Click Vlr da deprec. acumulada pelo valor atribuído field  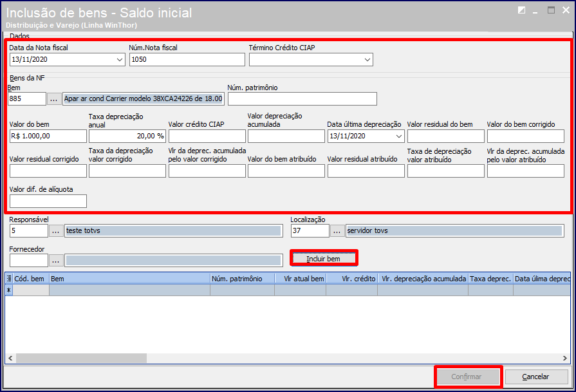tap(526, 171)
